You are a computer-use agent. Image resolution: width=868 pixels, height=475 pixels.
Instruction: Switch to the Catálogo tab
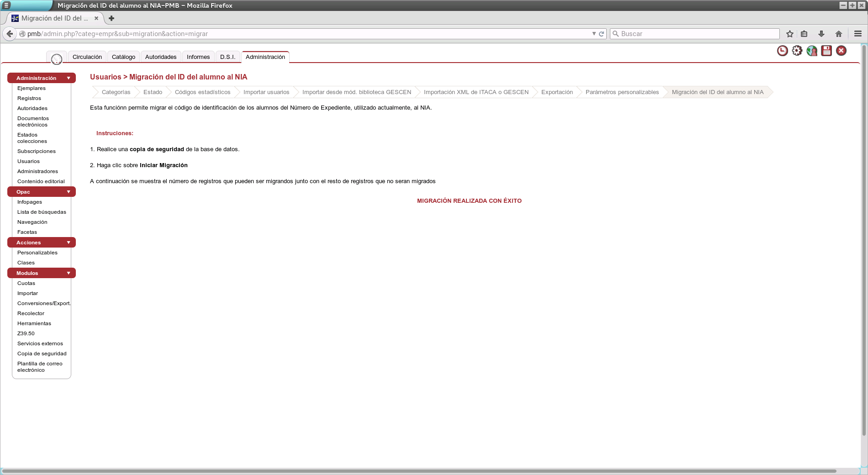click(x=123, y=57)
